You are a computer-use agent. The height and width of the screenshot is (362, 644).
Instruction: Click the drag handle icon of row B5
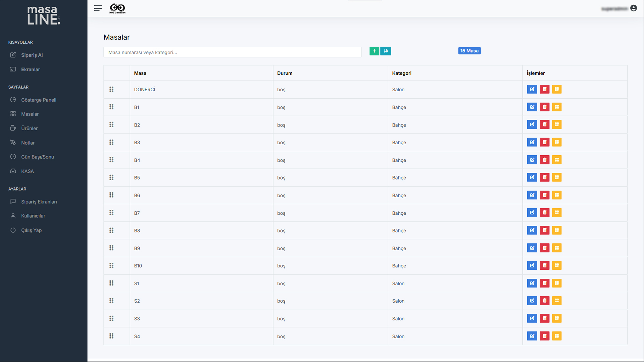coord(111,177)
